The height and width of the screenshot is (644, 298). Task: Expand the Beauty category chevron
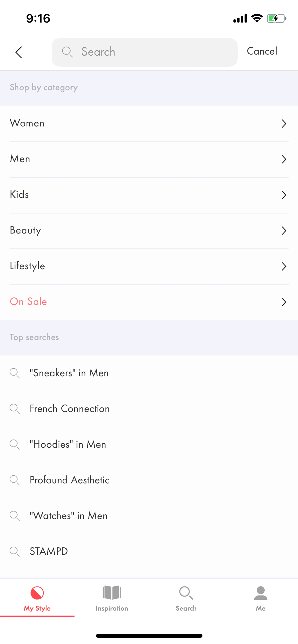[x=284, y=231]
